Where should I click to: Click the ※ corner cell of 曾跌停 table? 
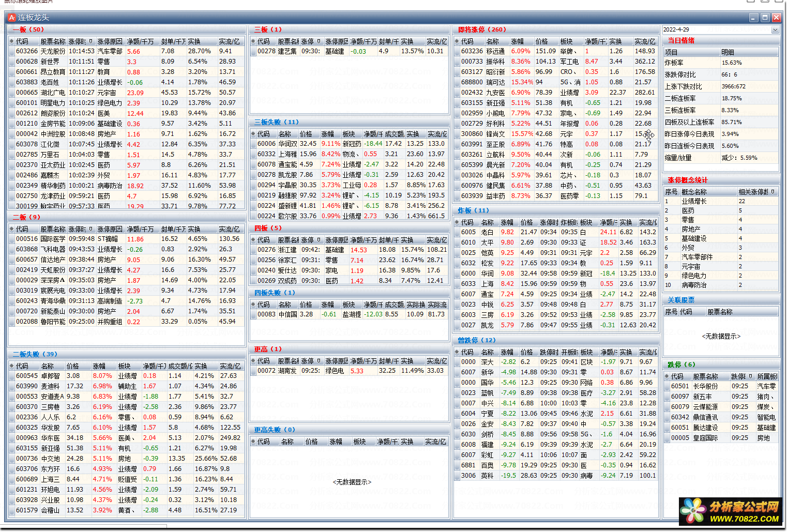click(457, 352)
